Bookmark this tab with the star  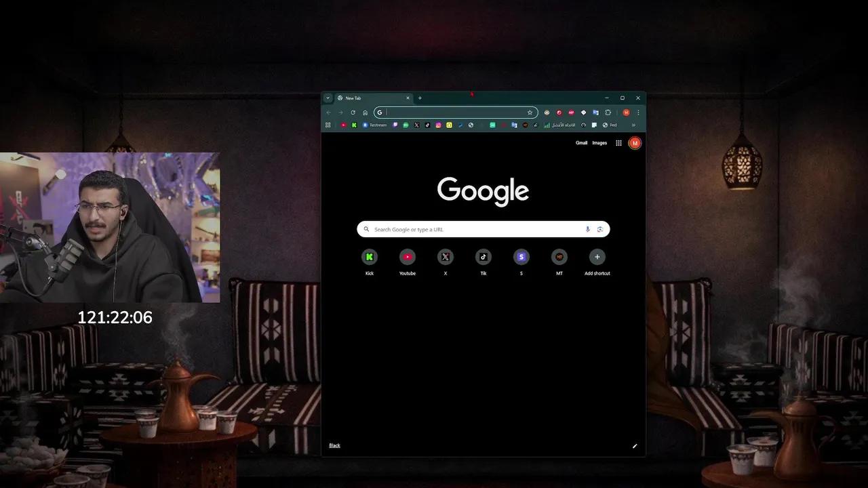pyautogui.click(x=530, y=113)
